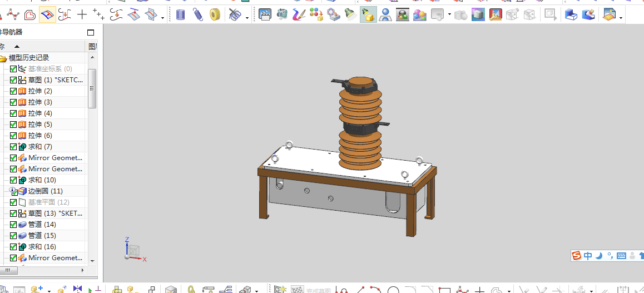This screenshot has width=644, height=293.
Task: Select the 求和 (10) feature
Action: pyautogui.click(x=42, y=180)
